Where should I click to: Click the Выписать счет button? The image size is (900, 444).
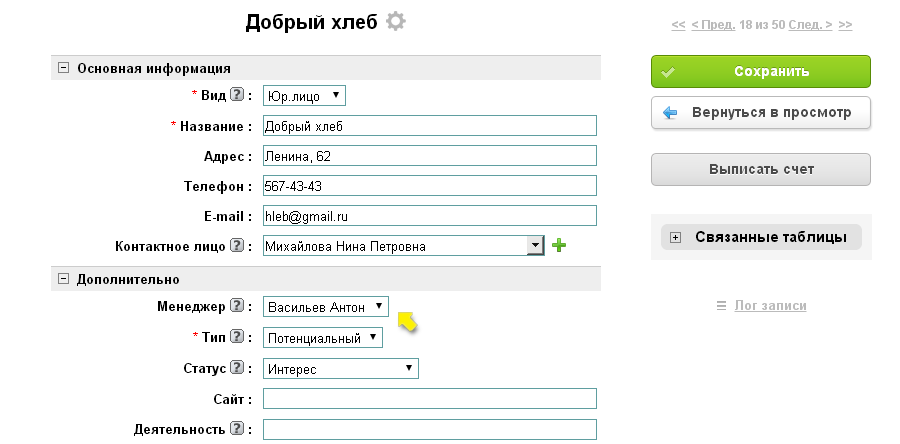pyautogui.click(x=760, y=169)
